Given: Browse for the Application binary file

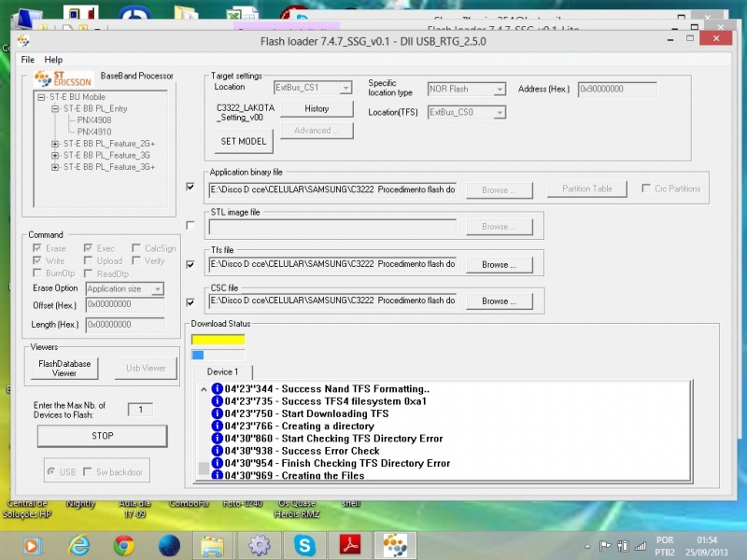Looking at the screenshot, I should (x=499, y=190).
